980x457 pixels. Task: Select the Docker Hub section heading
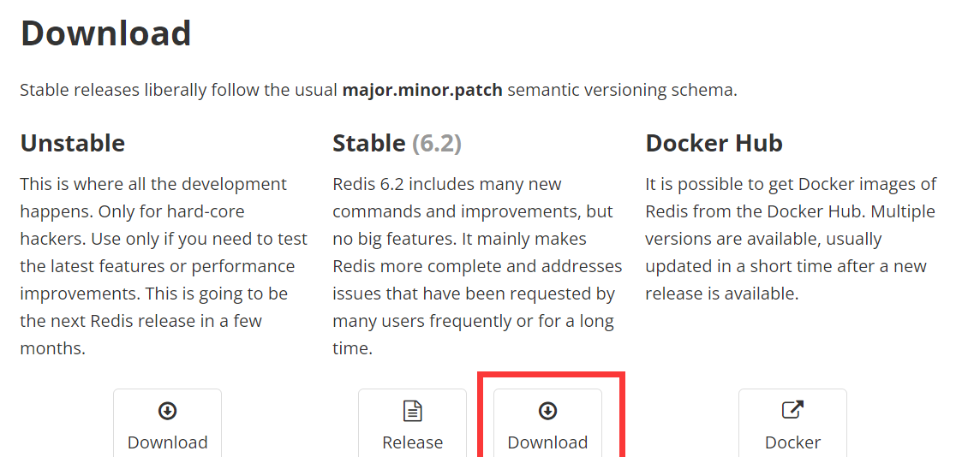click(x=714, y=144)
